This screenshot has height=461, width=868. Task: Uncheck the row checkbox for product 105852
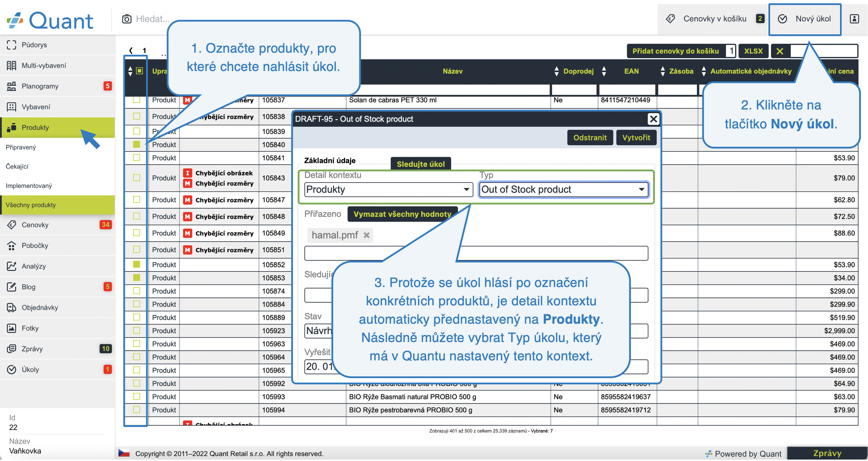pyautogui.click(x=137, y=265)
